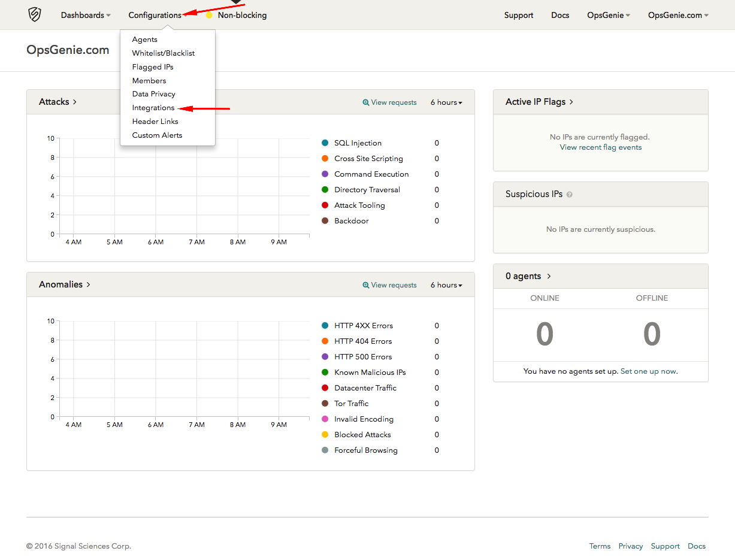
Task: Open the Anomalies panel heading
Action: (65, 284)
